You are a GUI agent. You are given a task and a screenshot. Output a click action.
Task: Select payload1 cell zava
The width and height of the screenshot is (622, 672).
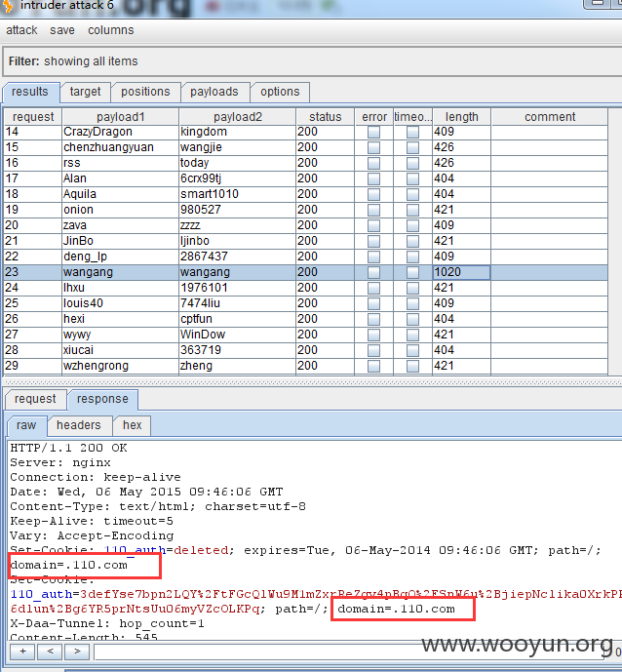120,225
